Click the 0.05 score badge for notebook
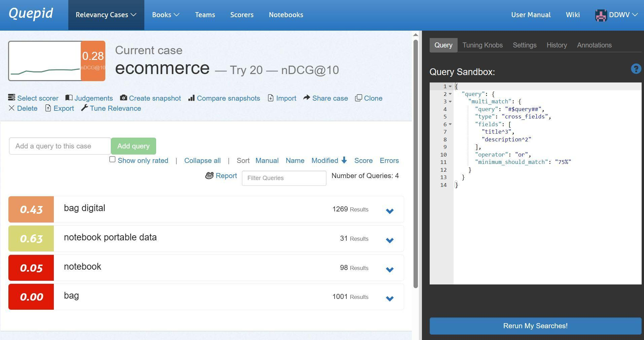The width and height of the screenshot is (644, 340). [31, 268]
